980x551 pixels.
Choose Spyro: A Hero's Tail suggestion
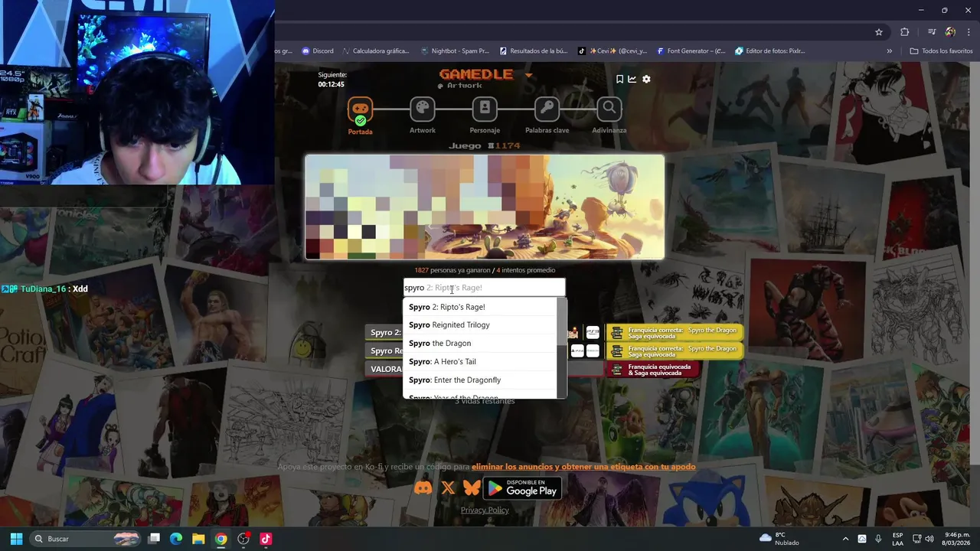click(480, 362)
